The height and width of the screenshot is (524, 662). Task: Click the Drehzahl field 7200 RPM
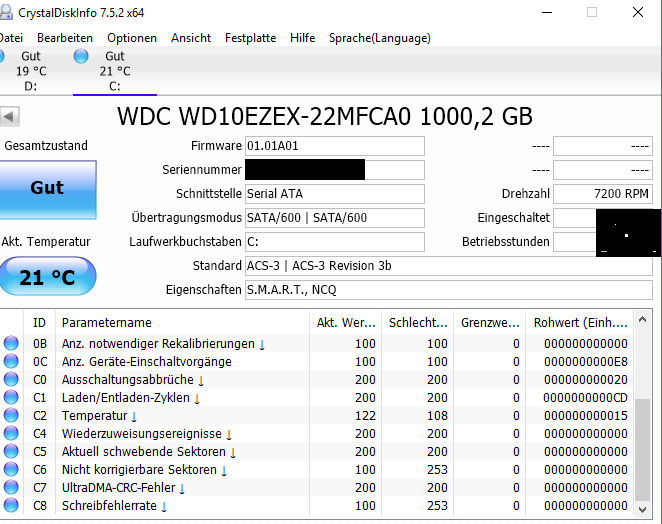click(603, 194)
